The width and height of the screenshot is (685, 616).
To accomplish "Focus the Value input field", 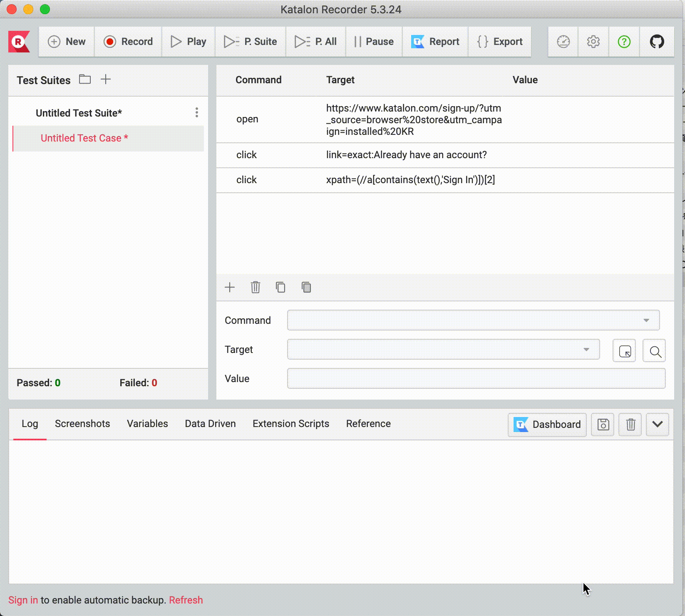I will click(476, 378).
